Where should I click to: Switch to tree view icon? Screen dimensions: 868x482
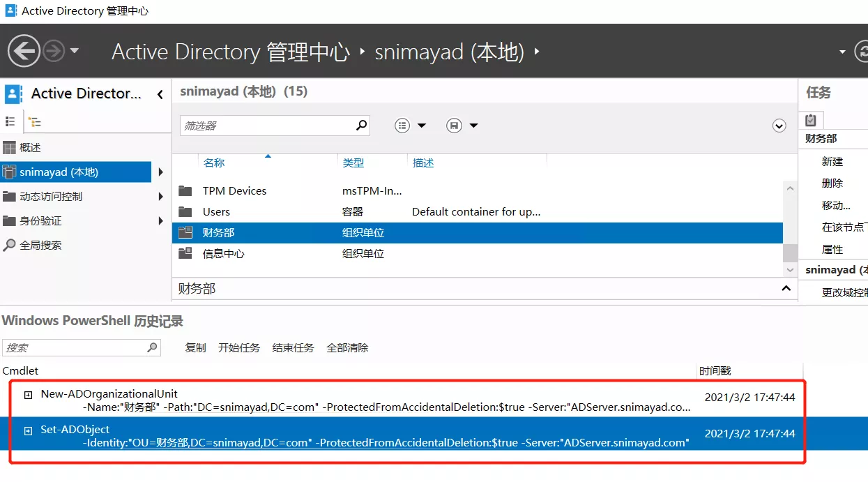34,121
